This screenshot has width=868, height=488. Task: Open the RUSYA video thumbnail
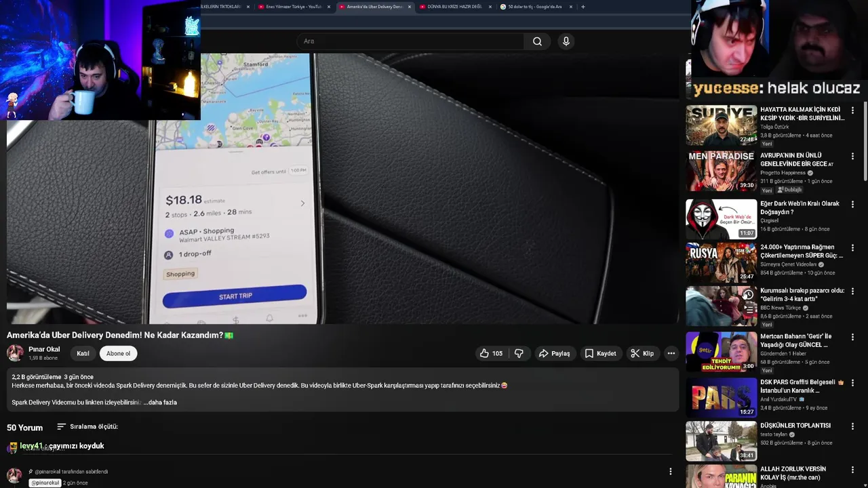tap(721, 262)
